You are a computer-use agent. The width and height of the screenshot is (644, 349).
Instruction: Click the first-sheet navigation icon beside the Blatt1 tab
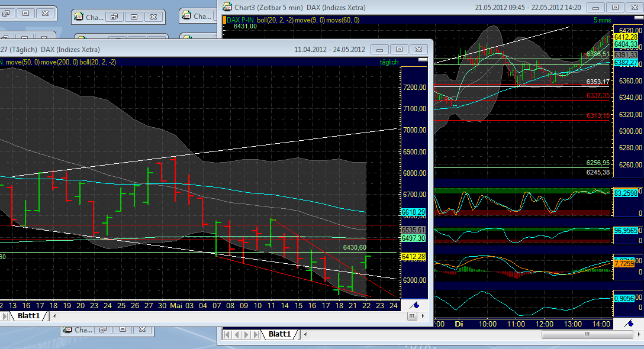5,315
